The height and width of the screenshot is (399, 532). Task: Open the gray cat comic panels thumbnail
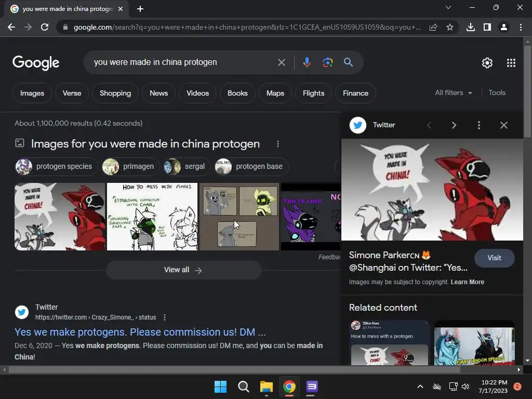pos(239,217)
